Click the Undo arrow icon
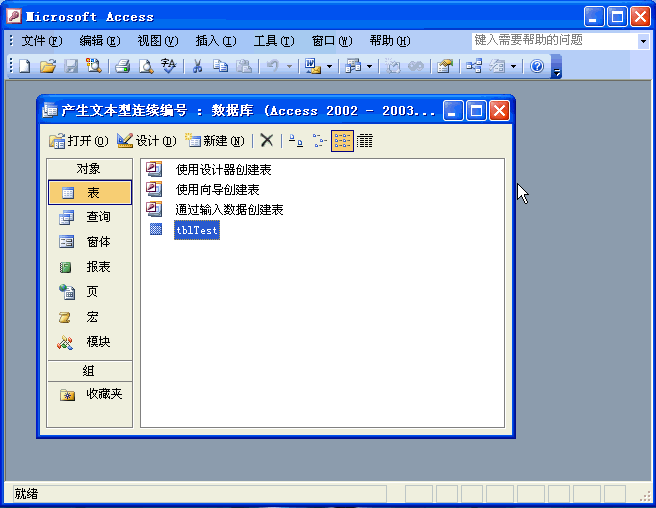 point(272,66)
